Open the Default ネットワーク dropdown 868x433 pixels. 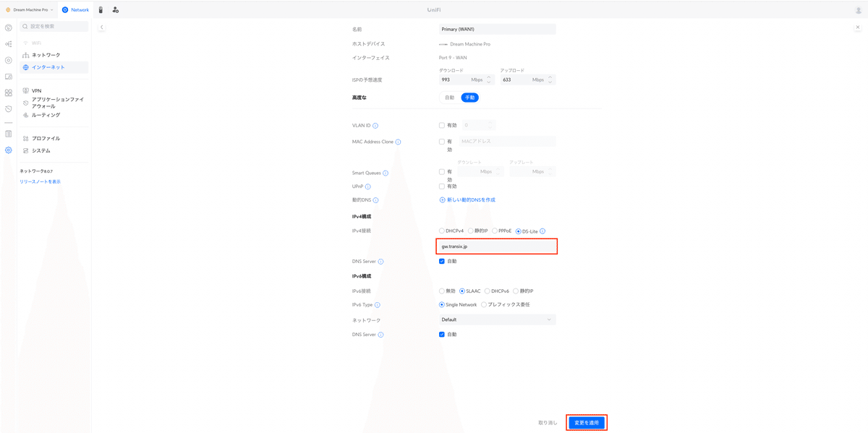pyautogui.click(x=495, y=319)
